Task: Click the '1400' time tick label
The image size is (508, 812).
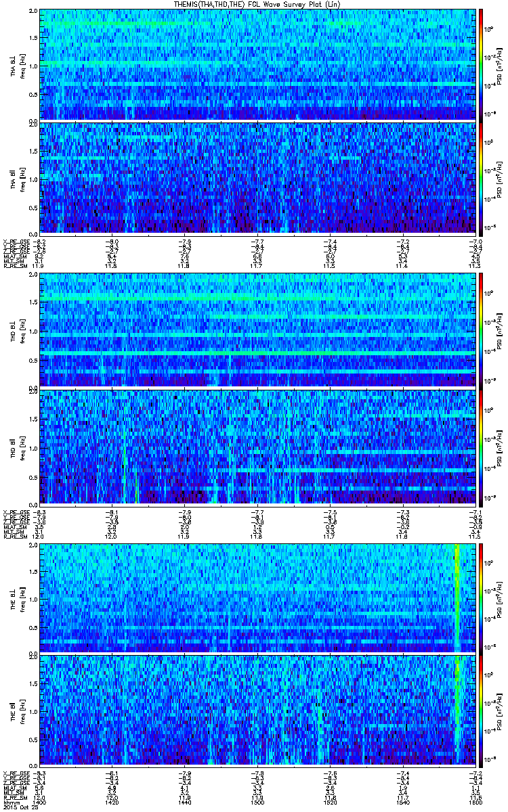Action: coord(39,802)
